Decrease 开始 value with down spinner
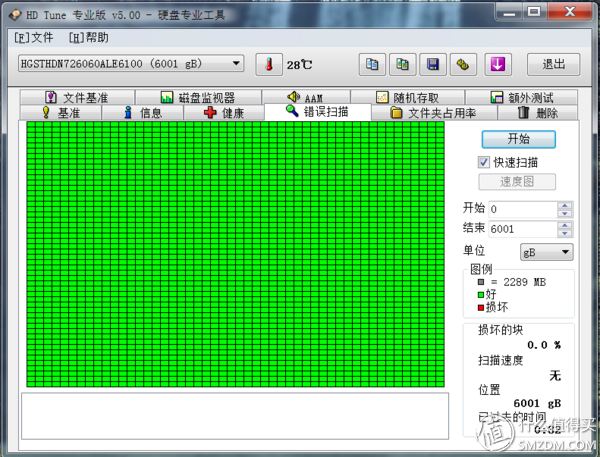 pyautogui.click(x=565, y=214)
